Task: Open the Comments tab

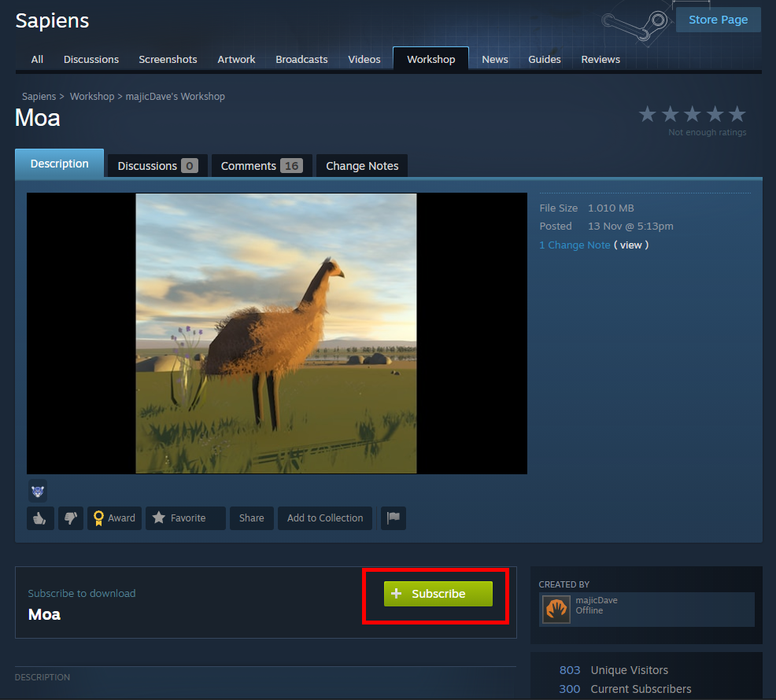Action: 261,166
